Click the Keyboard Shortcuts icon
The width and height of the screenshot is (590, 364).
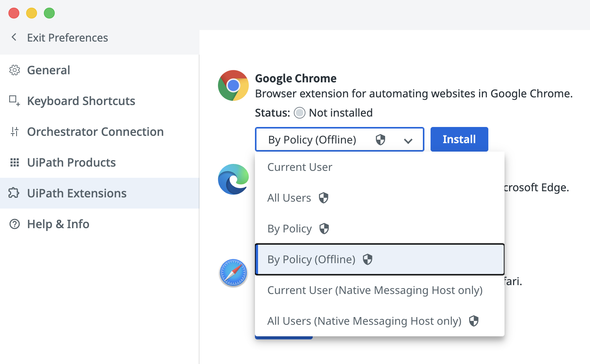coord(15,101)
